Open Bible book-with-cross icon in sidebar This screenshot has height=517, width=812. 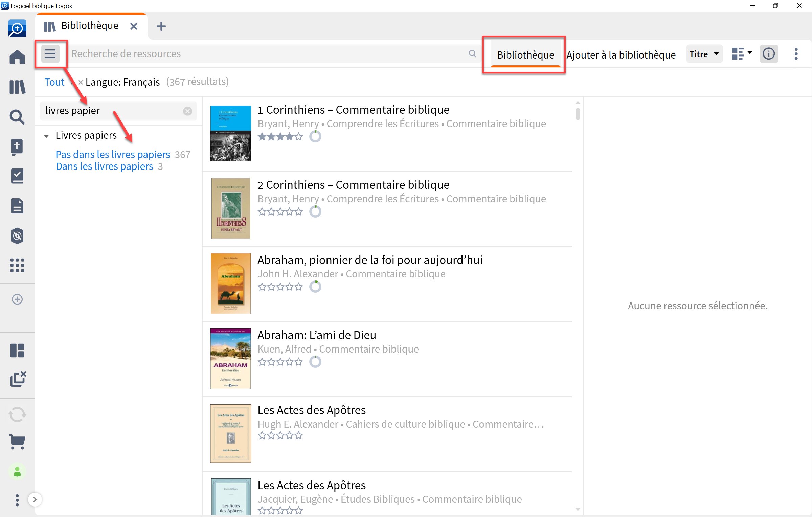click(17, 147)
